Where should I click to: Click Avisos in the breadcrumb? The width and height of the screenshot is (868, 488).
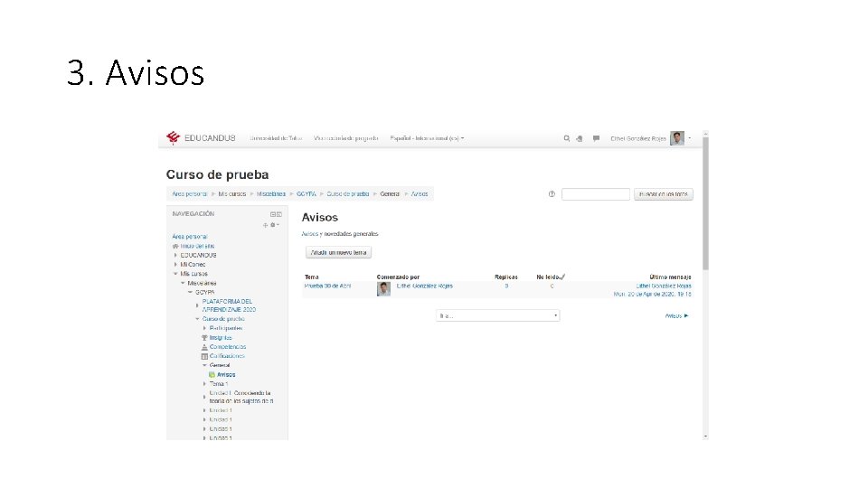419,194
